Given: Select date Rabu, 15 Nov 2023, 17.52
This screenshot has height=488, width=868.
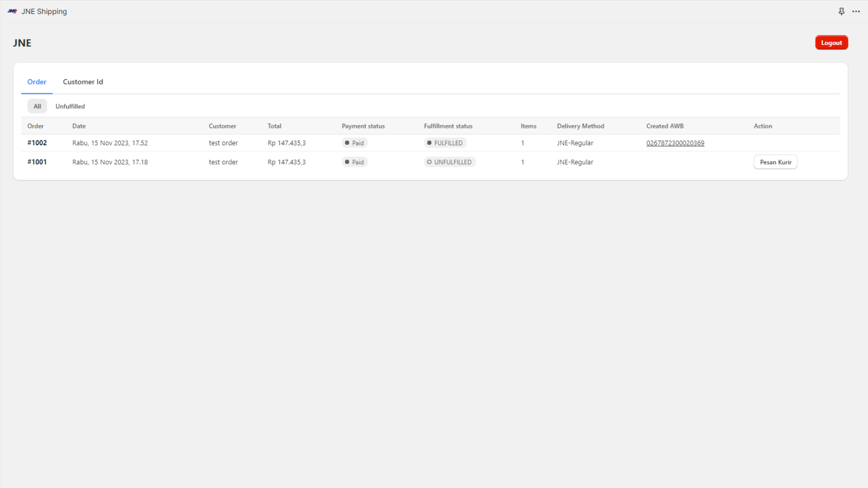Looking at the screenshot, I should click(110, 143).
